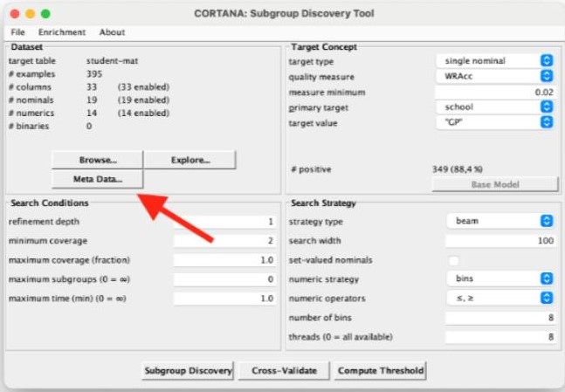
Task: Click the minimum coverage field
Action: click(x=224, y=241)
